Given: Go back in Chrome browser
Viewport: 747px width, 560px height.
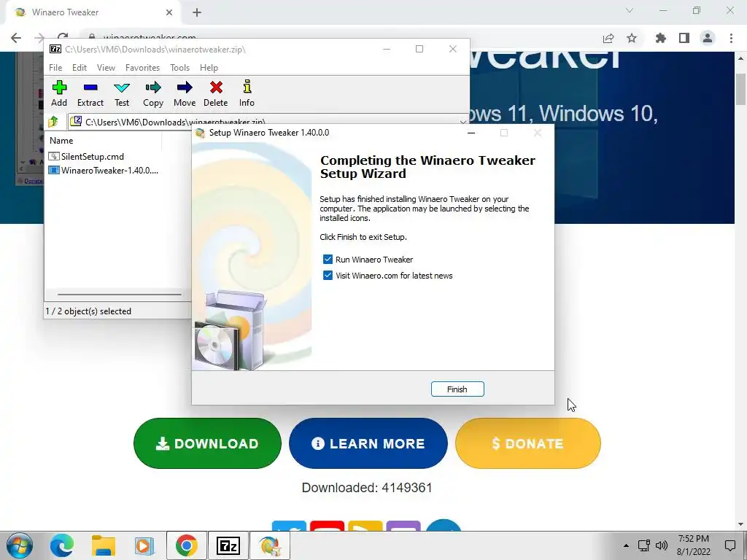Looking at the screenshot, I should point(16,38).
